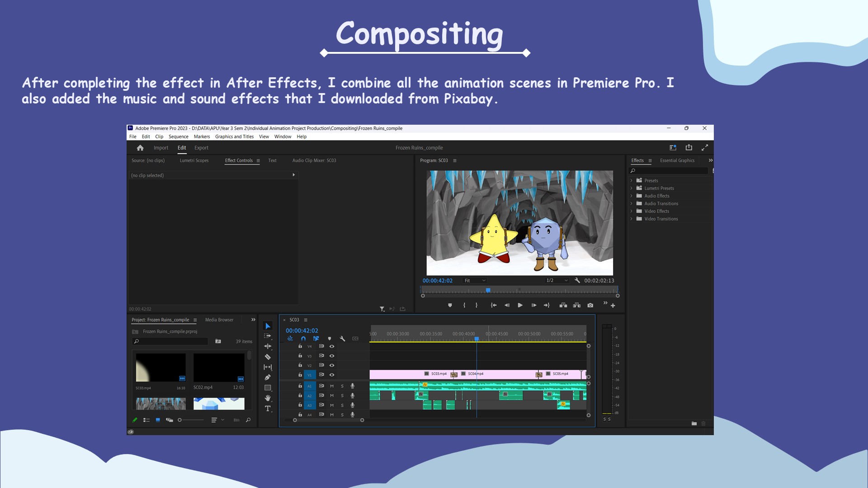Play the sequence in Program monitor

tap(520, 305)
